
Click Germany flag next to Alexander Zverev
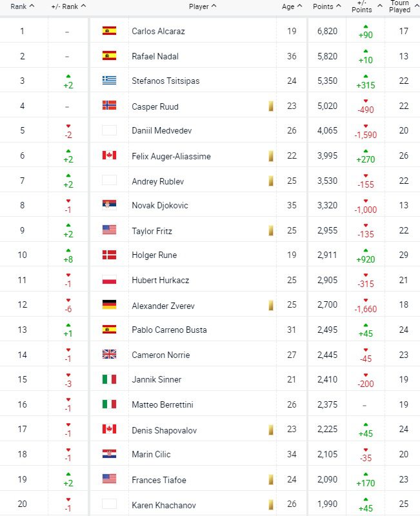coord(109,304)
